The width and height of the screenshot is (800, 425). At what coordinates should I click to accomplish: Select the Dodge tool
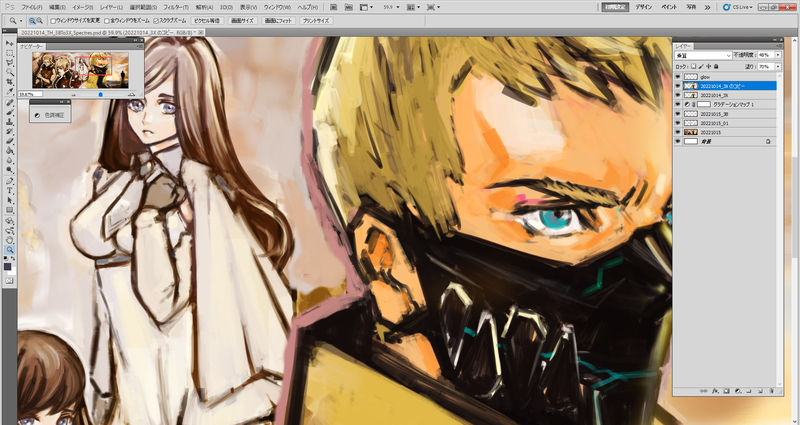[x=10, y=170]
